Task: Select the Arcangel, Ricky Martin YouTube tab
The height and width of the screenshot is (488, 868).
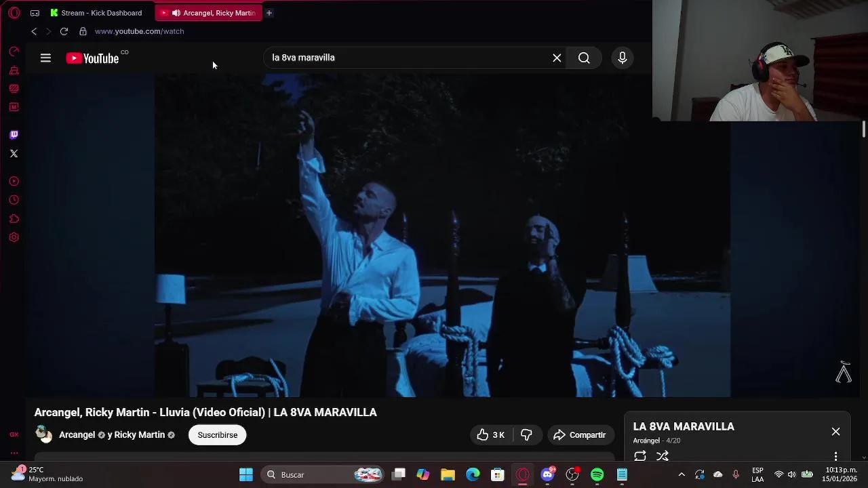Action: [x=208, y=13]
